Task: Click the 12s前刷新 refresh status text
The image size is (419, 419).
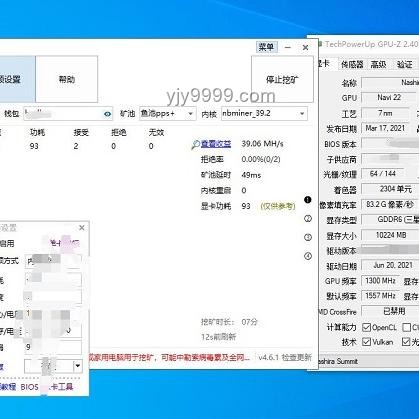Action: 218,337
